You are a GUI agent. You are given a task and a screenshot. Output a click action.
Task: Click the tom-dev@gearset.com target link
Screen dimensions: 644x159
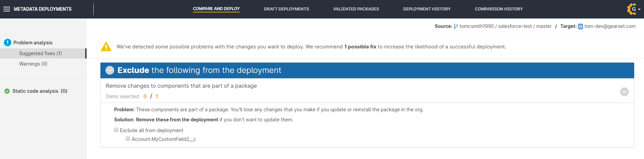coord(610,26)
